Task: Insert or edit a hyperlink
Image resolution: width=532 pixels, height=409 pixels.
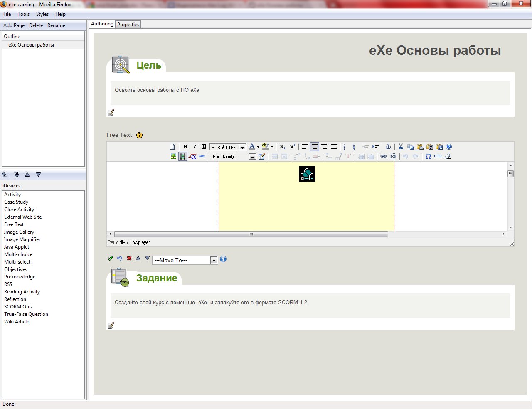Action: click(x=383, y=156)
